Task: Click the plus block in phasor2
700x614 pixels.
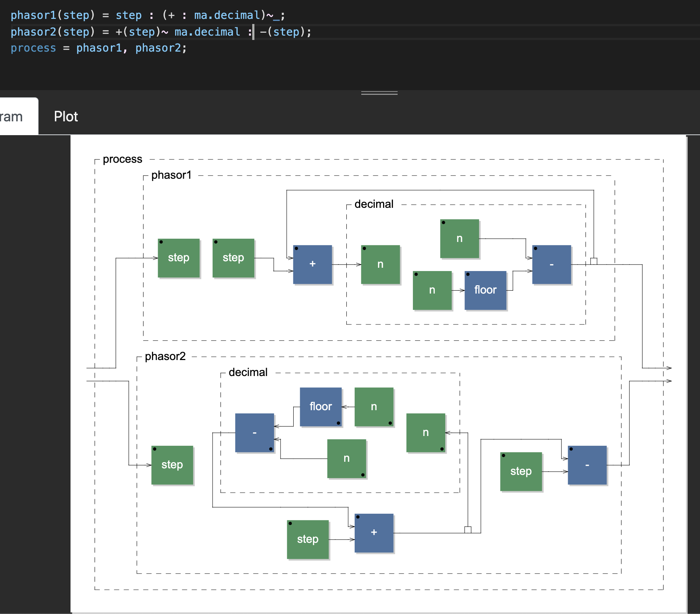Action: pyautogui.click(x=374, y=533)
